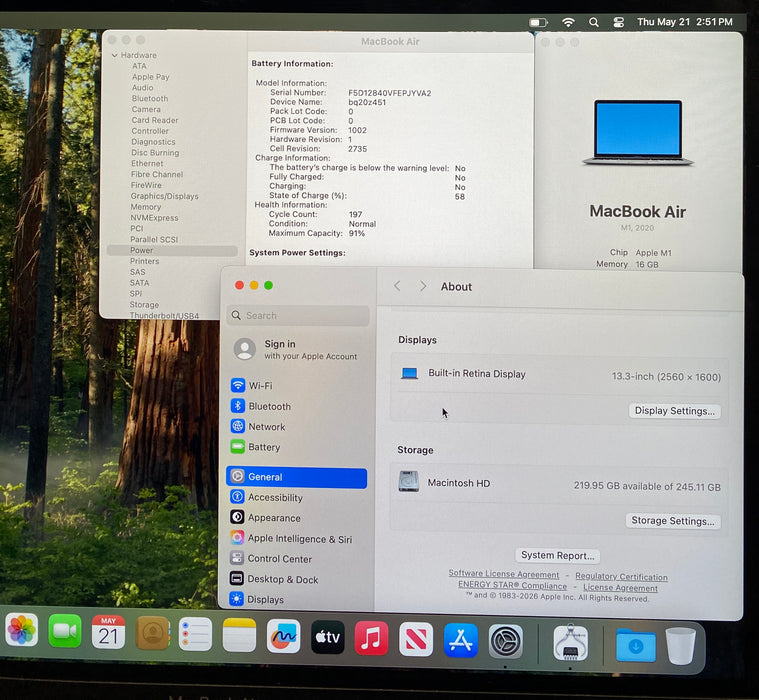Launch the Music app from the Dock

(x=371, y=638)
